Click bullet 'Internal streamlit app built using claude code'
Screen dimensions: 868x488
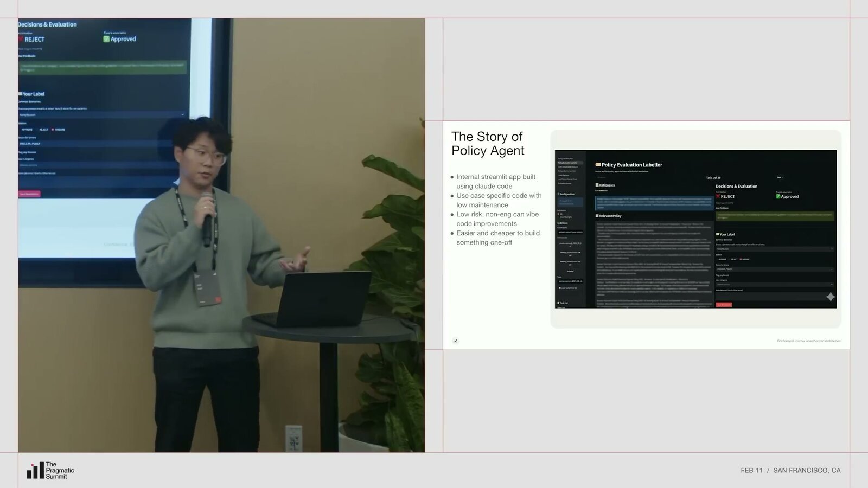pos(496,181)
